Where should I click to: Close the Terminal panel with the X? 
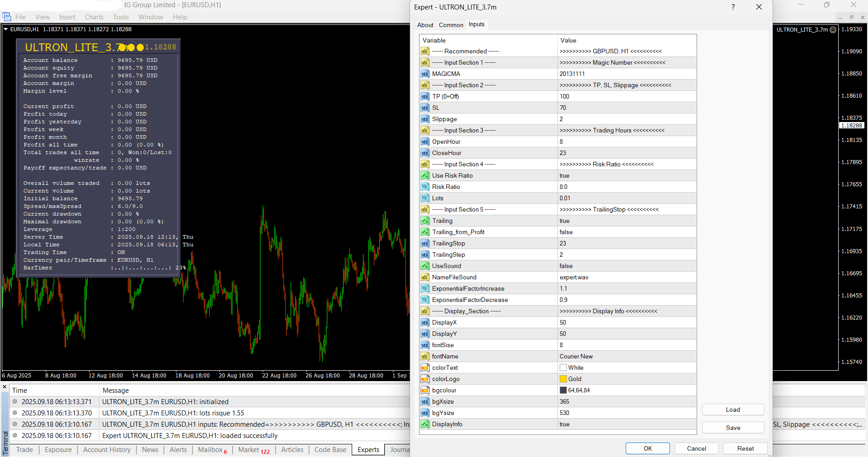pos(5,387)
